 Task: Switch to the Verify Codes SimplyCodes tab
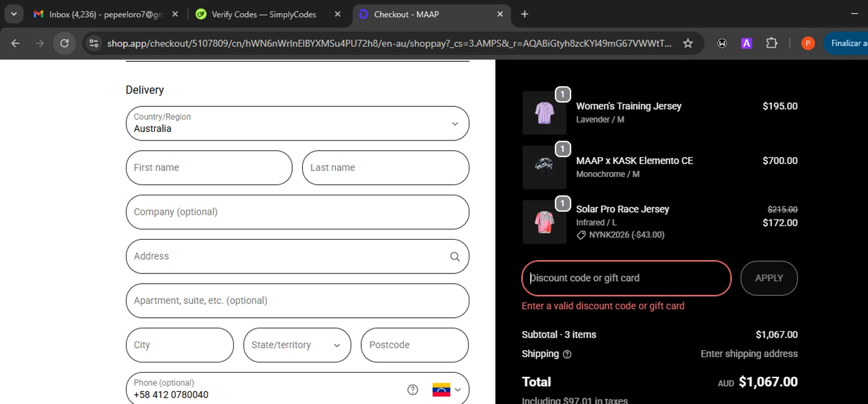coord(269,14)
